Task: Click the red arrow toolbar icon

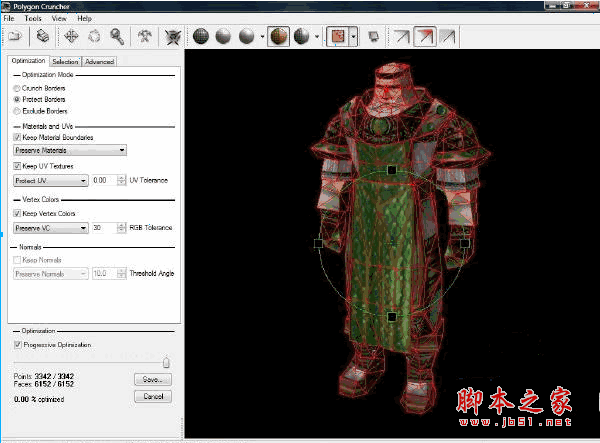Action: 425,37
